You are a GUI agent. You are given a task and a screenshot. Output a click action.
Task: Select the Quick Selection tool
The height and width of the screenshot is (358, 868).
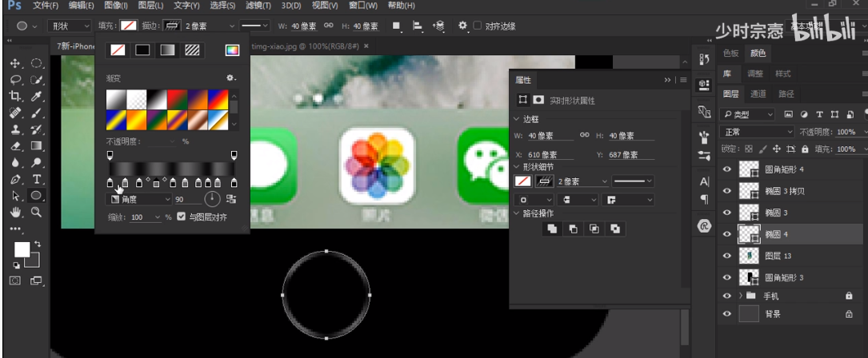pyautogui.click(x=37, y=80)
